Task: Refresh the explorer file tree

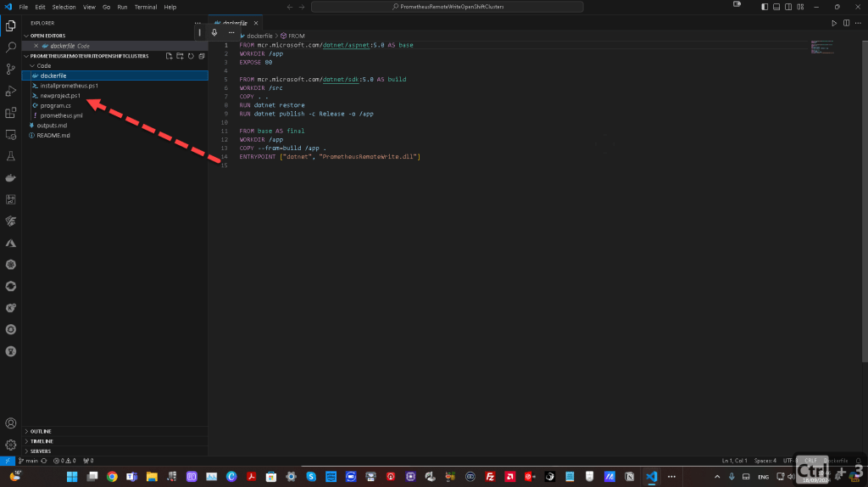Action: [x=191, y=56]
